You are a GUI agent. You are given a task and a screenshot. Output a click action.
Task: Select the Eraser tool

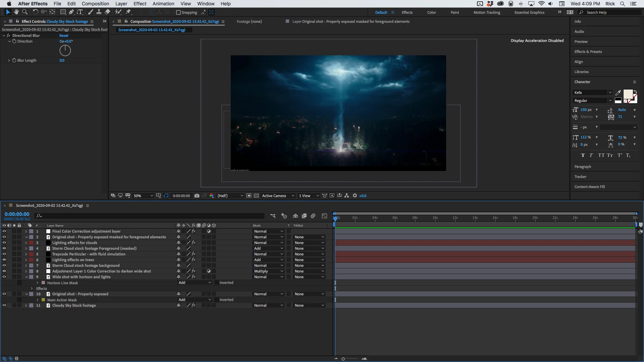click(107, 12)
